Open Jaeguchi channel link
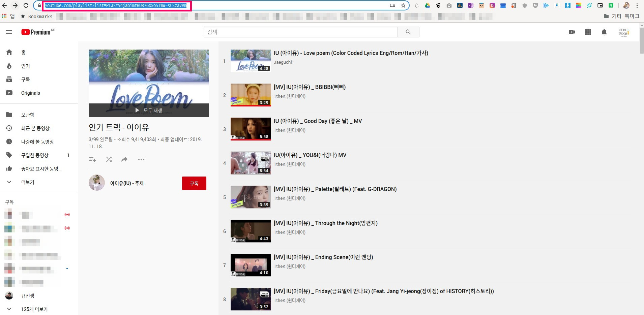Screen dimensions: 644x315 (283, 62)
